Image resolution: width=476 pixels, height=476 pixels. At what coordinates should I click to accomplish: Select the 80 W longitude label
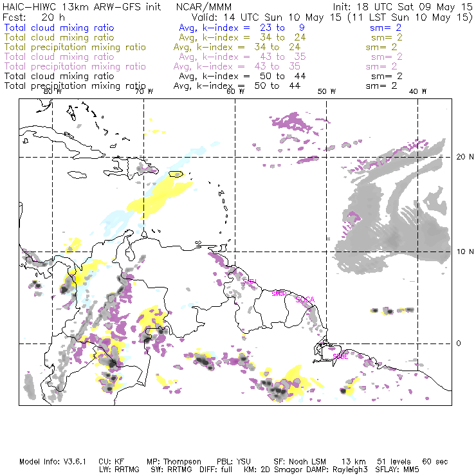click(x=53, y=91)
